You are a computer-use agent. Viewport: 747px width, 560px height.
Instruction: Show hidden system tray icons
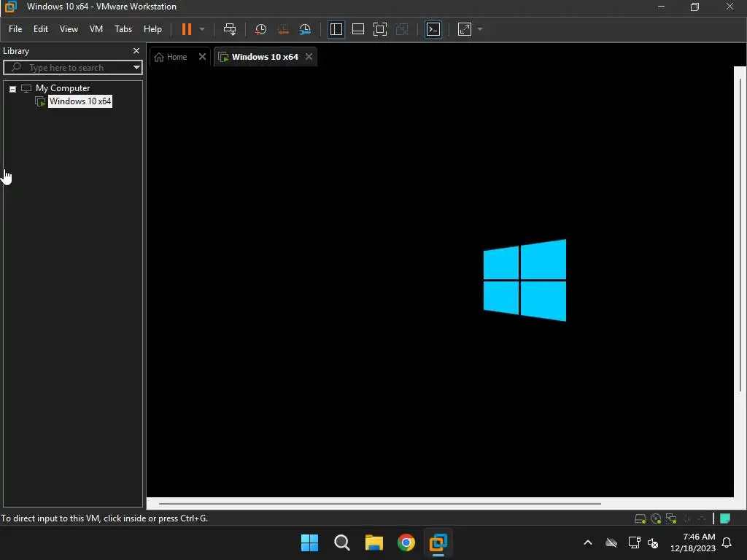588,542
